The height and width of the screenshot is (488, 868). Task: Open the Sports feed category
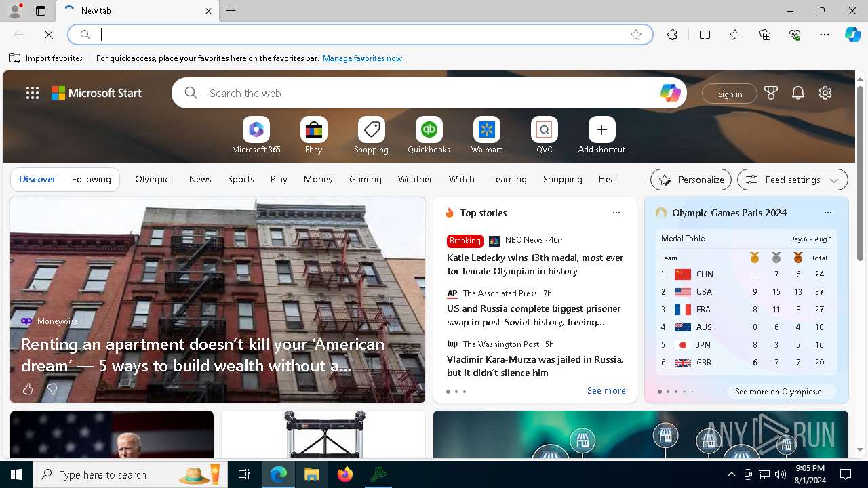pos(241,179)
